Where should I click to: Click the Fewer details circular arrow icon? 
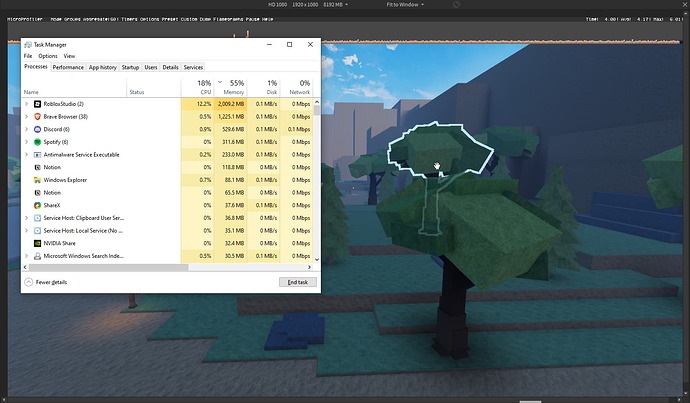click(29, 282)
